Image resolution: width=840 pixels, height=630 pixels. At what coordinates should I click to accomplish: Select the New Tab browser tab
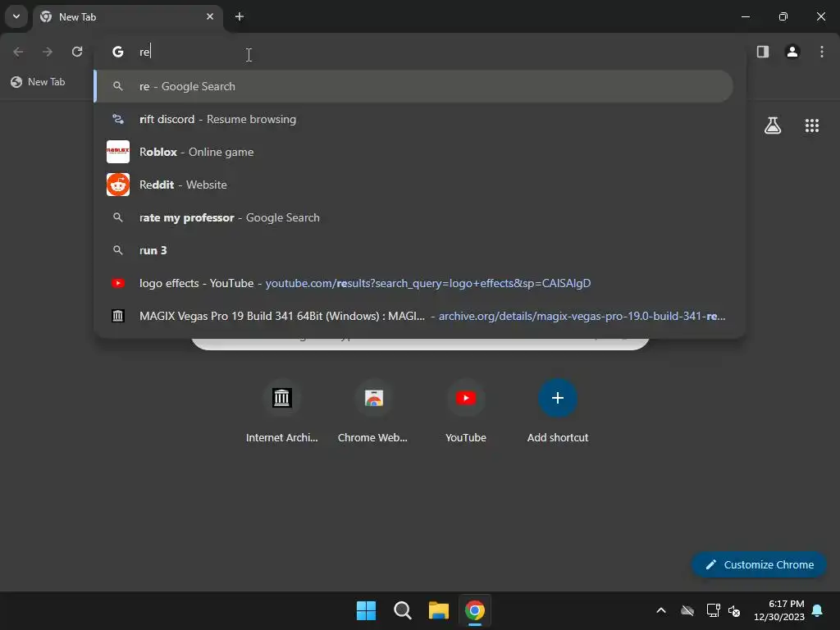(x=129, y=16)
